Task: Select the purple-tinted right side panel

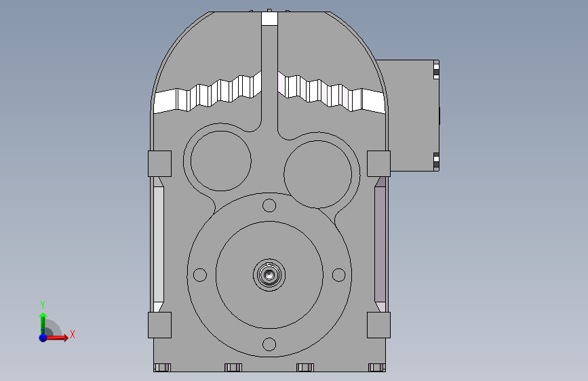Action: coord(380,245)
